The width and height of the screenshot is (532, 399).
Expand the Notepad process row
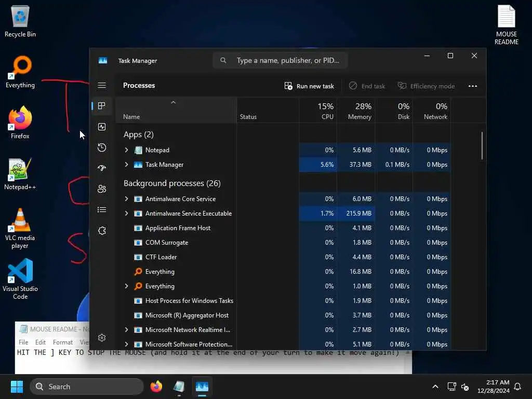coord(127,150)
